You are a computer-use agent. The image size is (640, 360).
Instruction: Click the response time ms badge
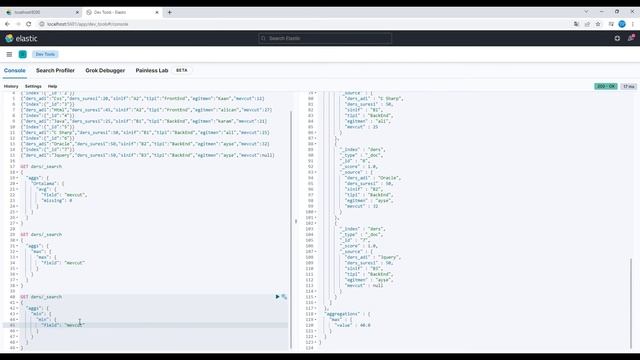[x=629, y=87]
